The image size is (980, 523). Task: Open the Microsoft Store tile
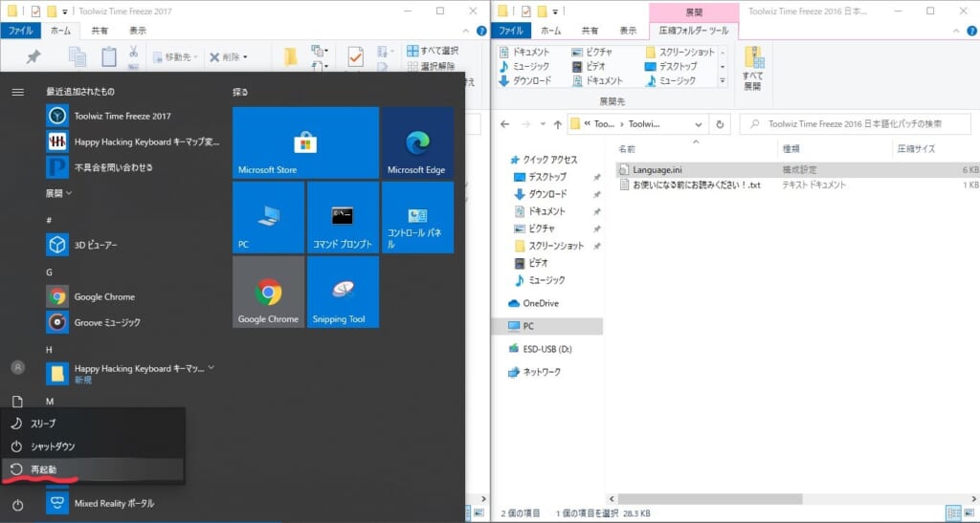[305, 142]
